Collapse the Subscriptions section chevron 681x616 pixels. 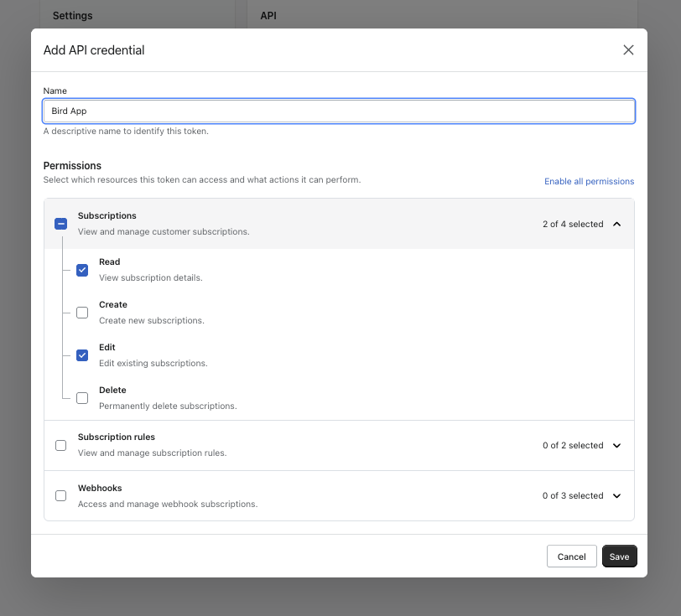(x=616, y=224)
